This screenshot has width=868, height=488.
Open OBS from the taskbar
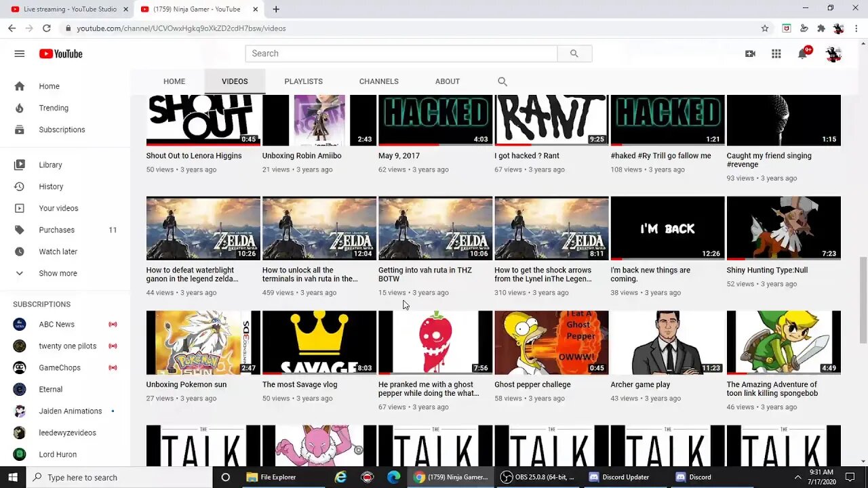pos(539,477)
